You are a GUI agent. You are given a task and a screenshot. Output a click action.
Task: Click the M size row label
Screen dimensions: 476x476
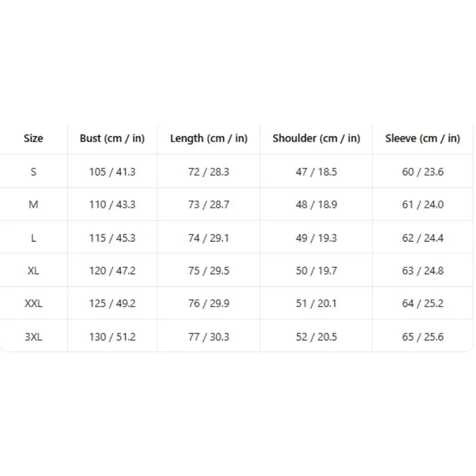tap(33, 205)
